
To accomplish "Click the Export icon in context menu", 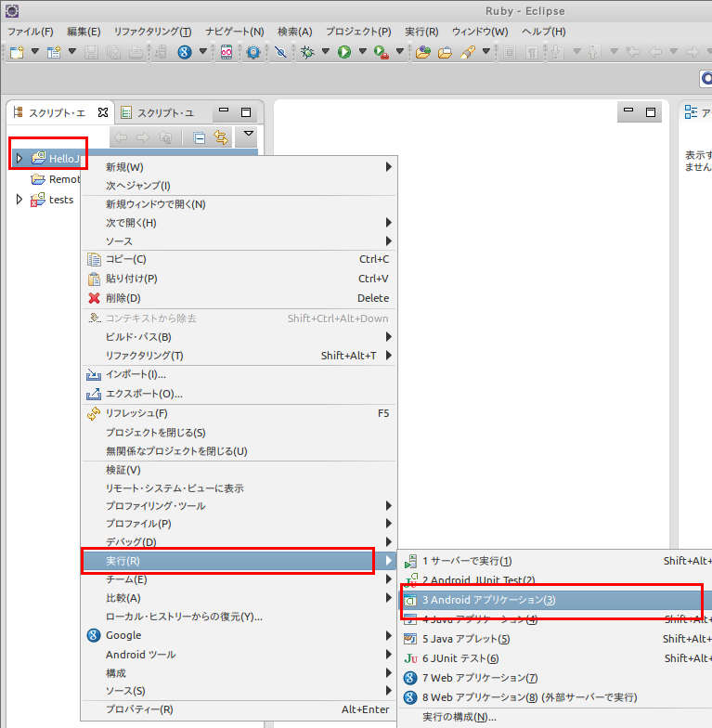I will [x=94, y=394].
